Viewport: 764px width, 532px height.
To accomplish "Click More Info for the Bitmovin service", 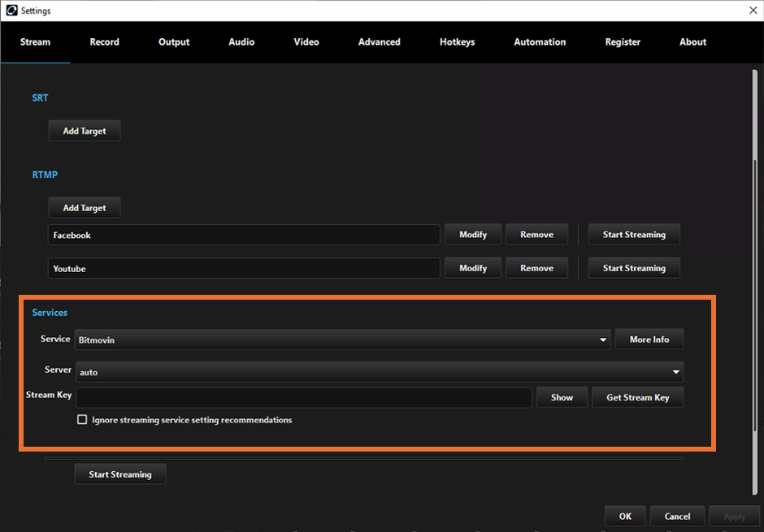I will [x=649, y=339].
